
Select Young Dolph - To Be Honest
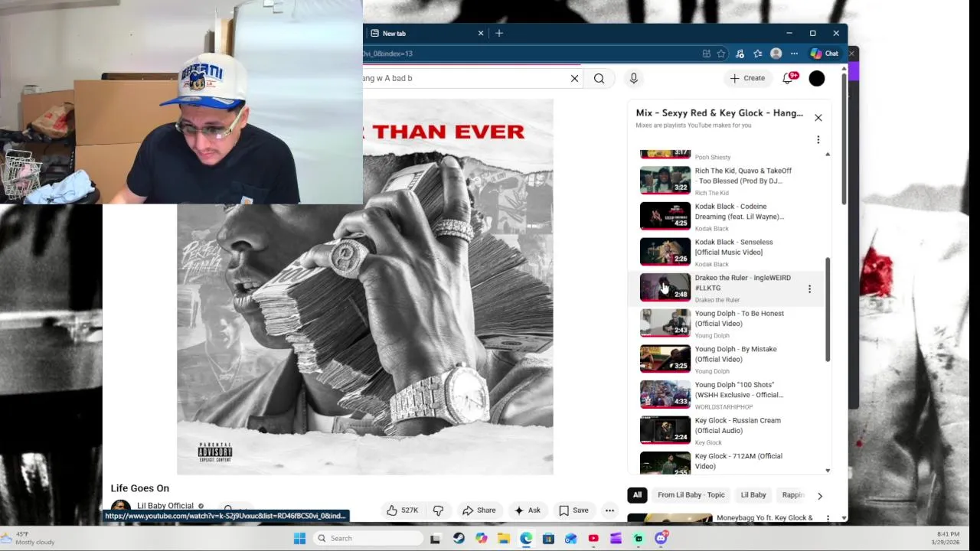739,318
